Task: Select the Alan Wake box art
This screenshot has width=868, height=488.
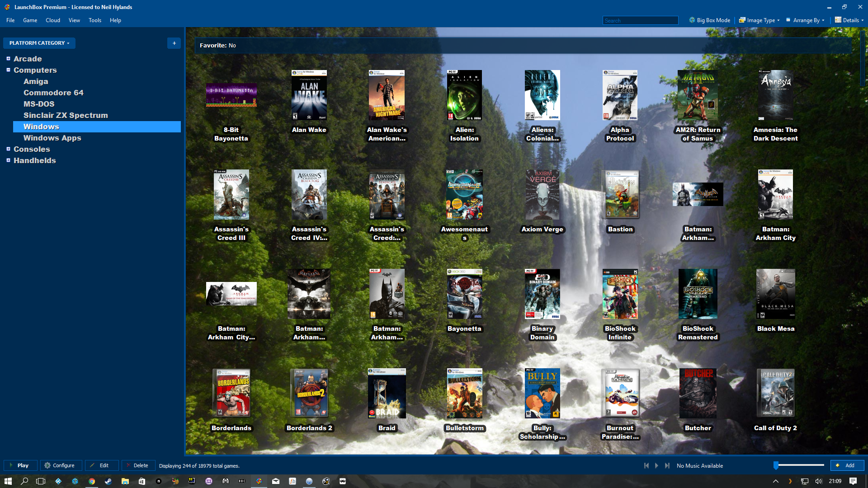Action: 309,95
